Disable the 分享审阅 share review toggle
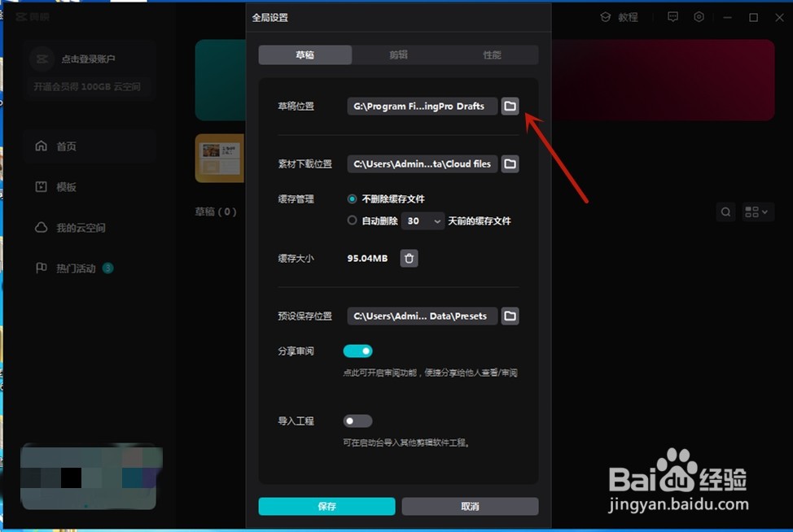Image resolution: width=793 pixels, height=532 pixels. (x=358, y=351)
